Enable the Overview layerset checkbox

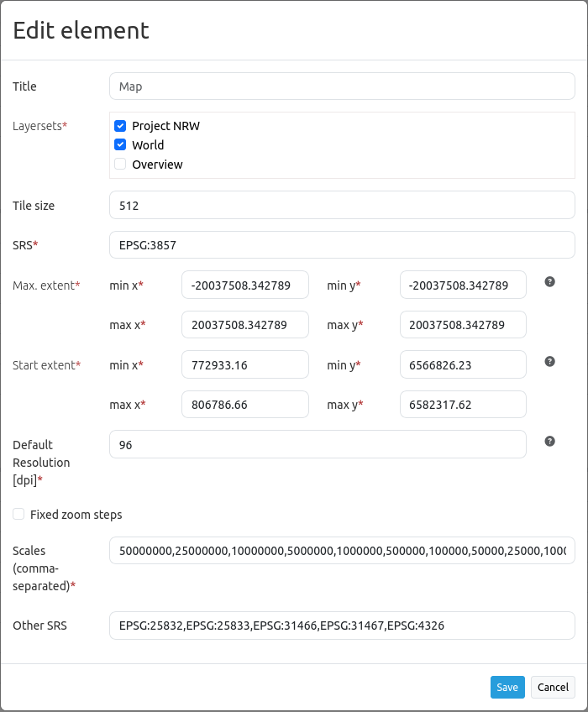(x=120, y=164)
